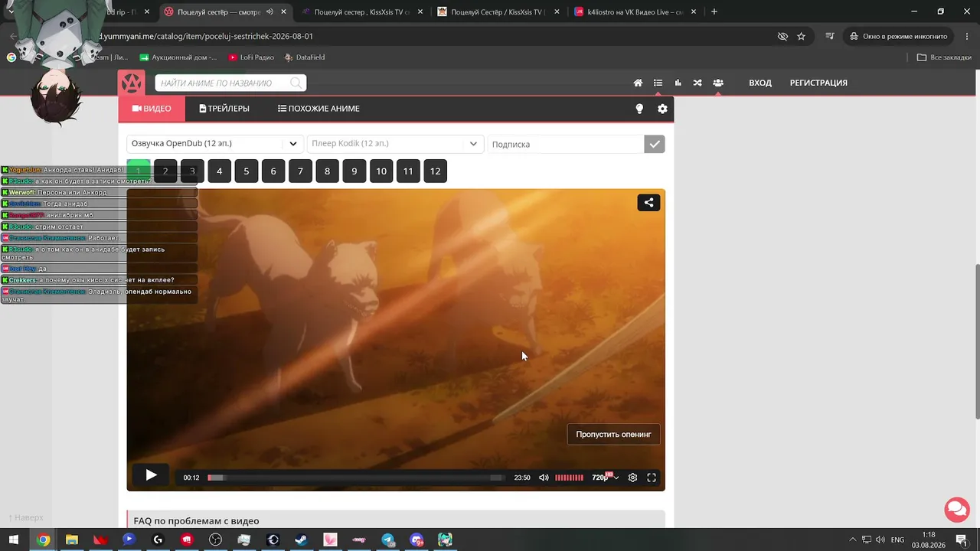The height and width of the screenshot is (551, 980).
Task: Open the DataField bookmark
Action: (x=304, y=57)
